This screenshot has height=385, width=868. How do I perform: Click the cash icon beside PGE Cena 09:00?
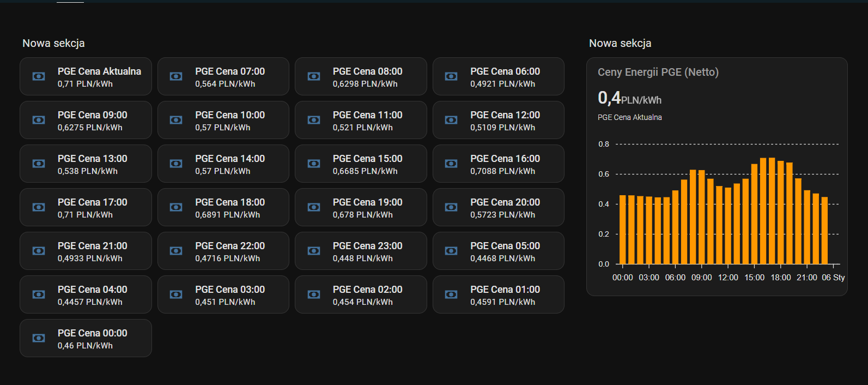39,120
